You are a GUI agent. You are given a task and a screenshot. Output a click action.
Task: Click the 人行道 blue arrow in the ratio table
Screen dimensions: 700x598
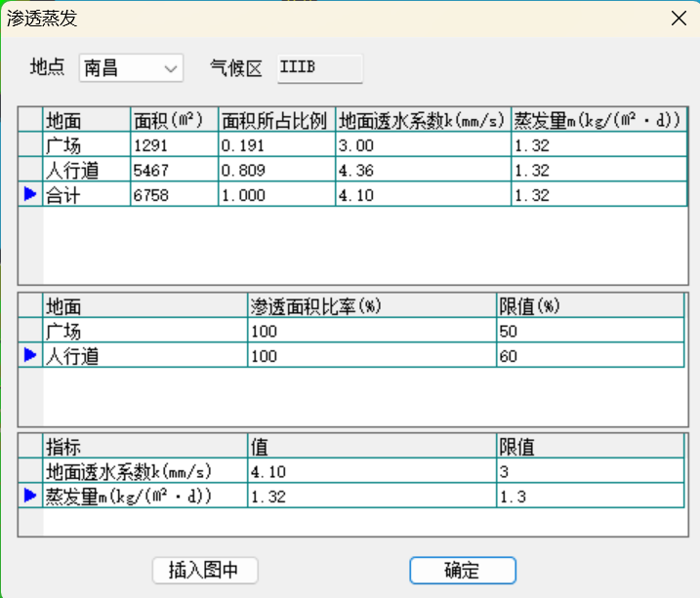(30, 356)
